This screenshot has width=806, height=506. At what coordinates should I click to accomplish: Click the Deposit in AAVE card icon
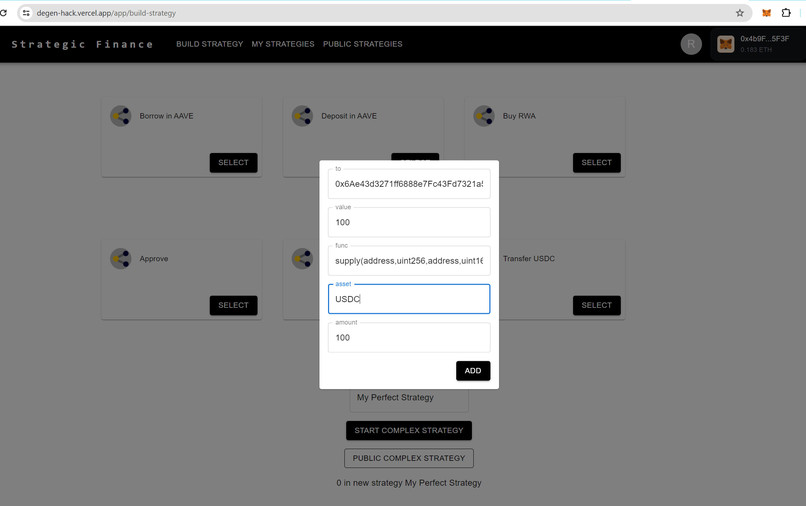point(302,116)
